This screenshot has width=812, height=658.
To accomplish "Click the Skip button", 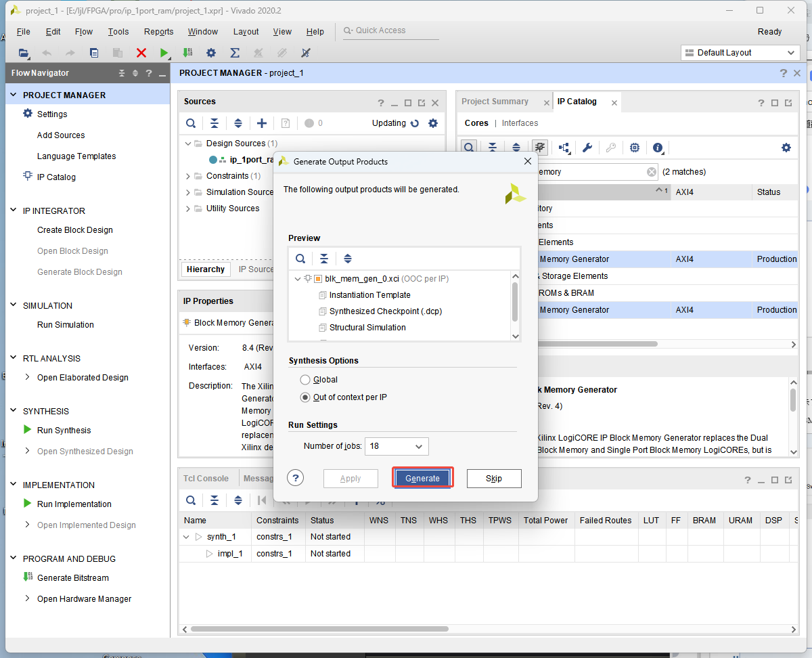I will 494,478.
